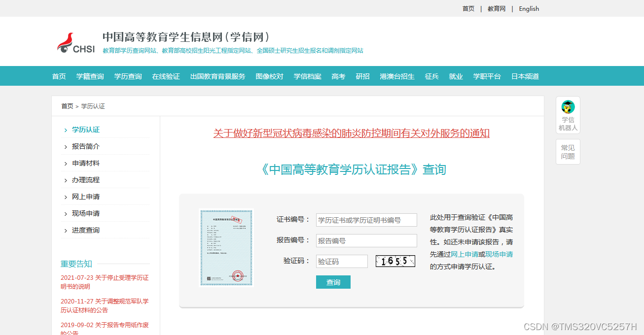Open the 学历查询 menu item
Screen dimensions: 644x335
[128, 76]
